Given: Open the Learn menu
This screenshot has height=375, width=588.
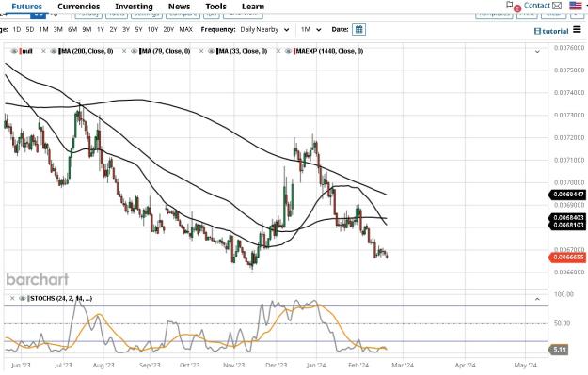Looking at the screenshot, I should tap(253, 7).
